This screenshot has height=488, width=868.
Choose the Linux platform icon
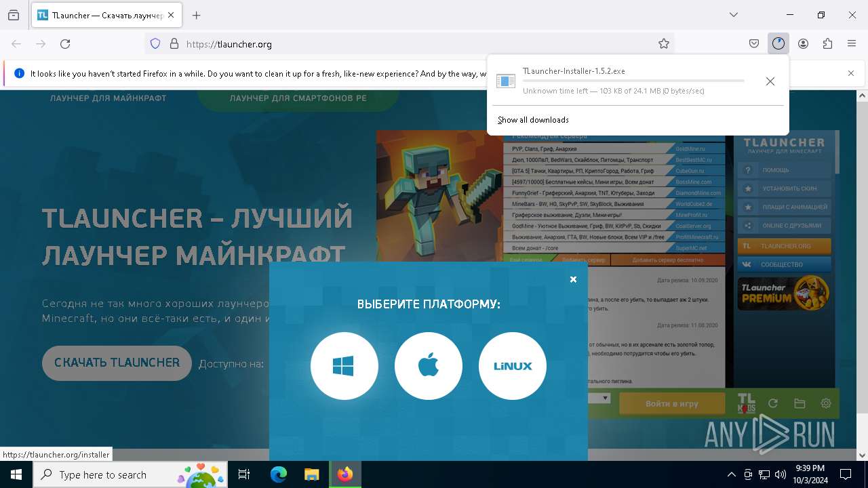[513, 366]
